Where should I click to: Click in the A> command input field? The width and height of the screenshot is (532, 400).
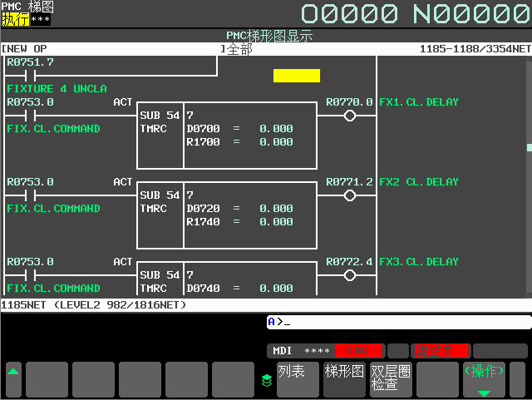pyautogui.click(x=399, y=322)
